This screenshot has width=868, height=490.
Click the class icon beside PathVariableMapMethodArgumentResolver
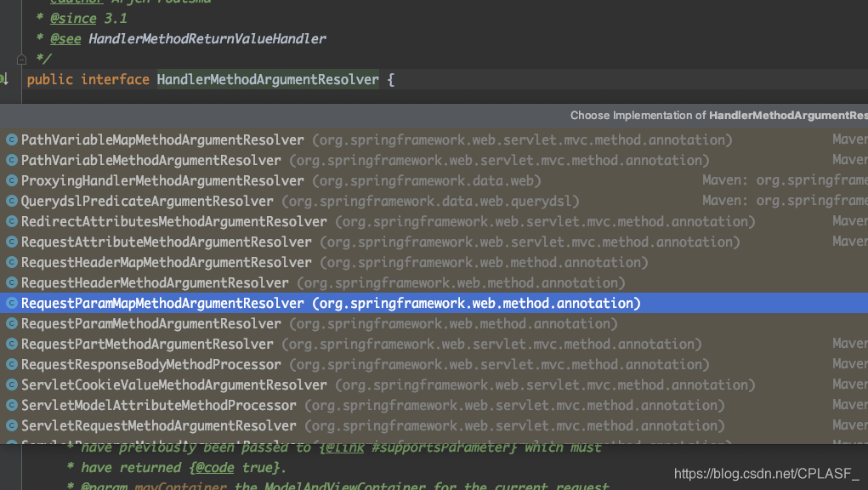[x=12, y=140]
